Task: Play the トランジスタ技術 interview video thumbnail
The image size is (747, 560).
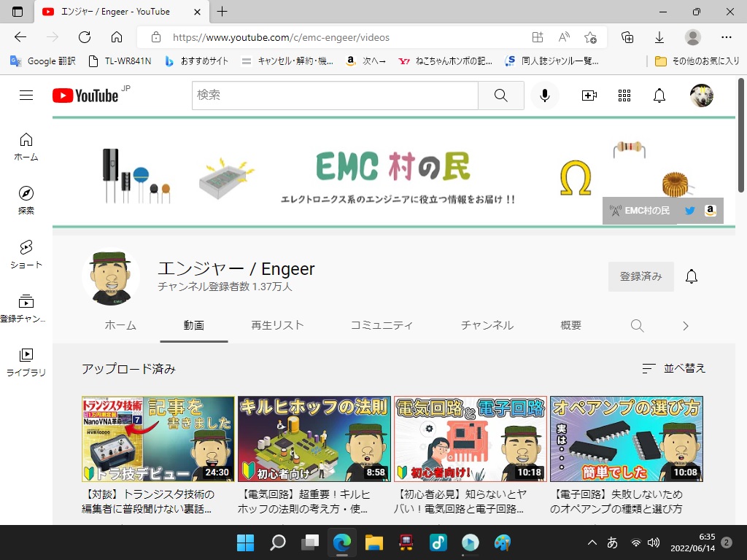Action: (158, 438)
